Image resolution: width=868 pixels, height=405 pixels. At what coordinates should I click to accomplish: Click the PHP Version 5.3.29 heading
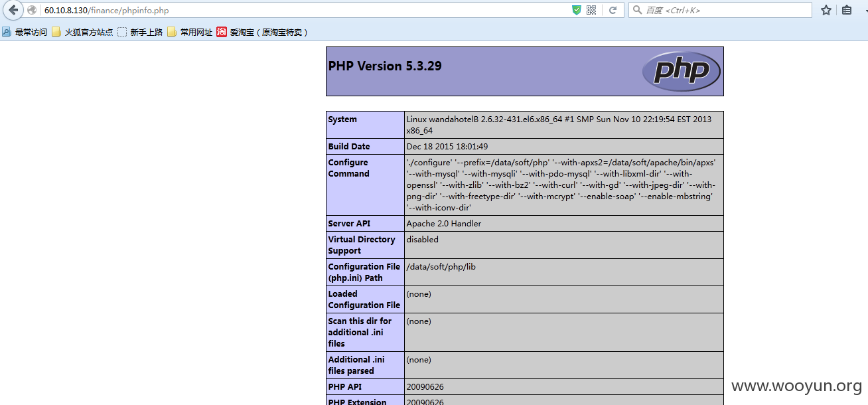385,66
